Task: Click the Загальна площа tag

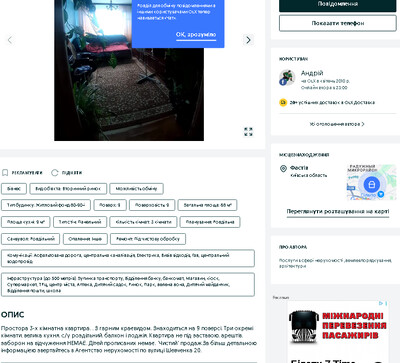Action: click(207, 205)
